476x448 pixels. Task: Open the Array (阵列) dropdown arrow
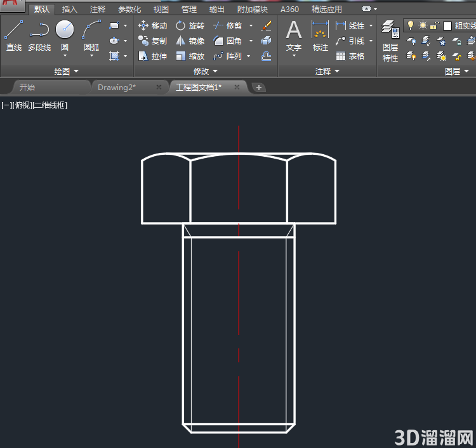249,56
